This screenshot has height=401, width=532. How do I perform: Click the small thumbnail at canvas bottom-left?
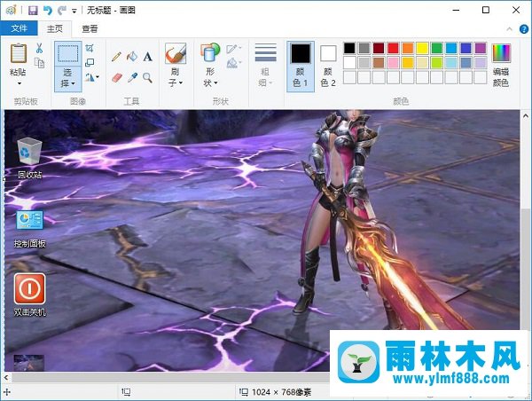click(29, 363)
